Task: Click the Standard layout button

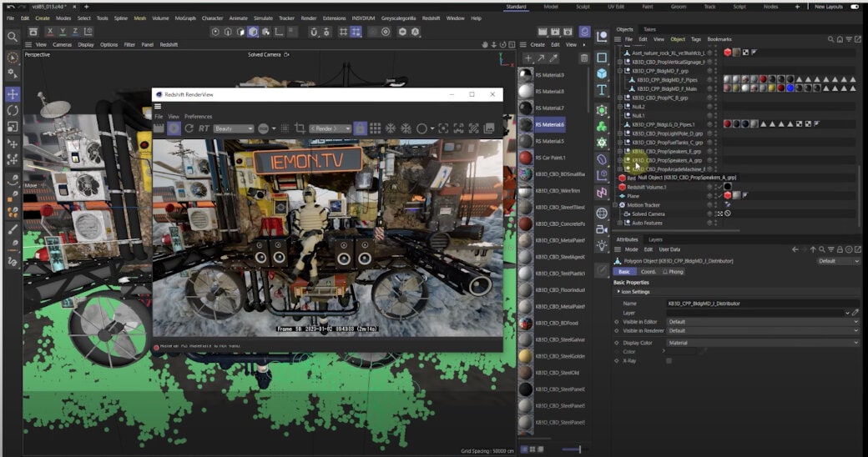Action: (516, 7)
